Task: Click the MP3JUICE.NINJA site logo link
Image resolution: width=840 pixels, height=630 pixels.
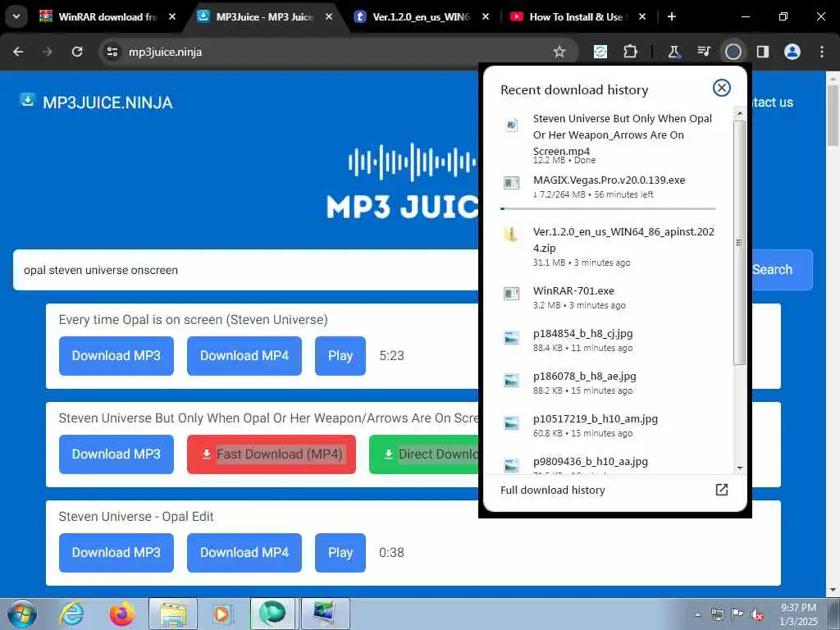Action: coord(96,102)
